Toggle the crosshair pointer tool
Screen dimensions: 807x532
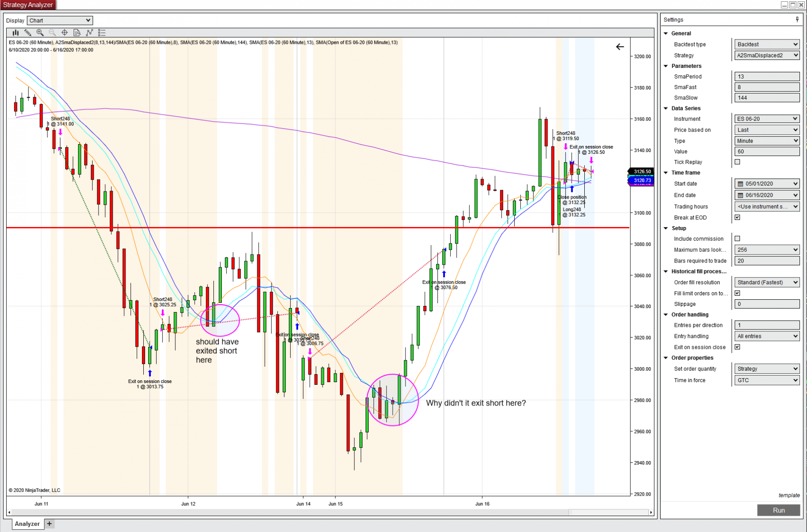point(65,32)
